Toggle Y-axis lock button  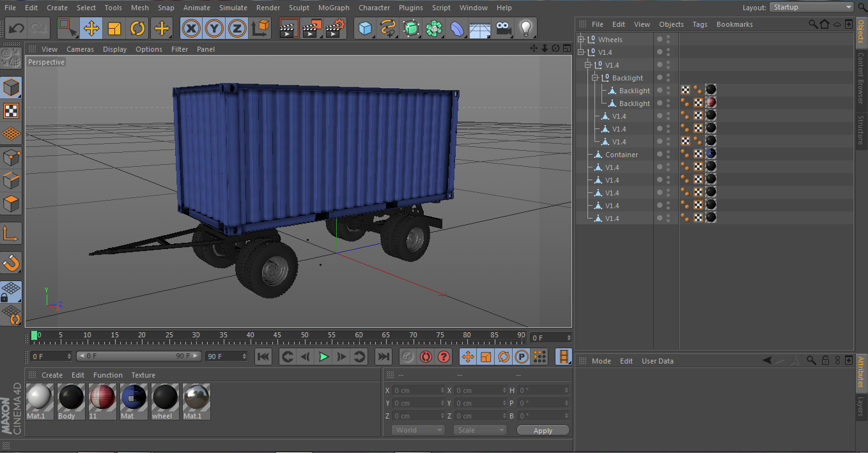tap(213, 28)
